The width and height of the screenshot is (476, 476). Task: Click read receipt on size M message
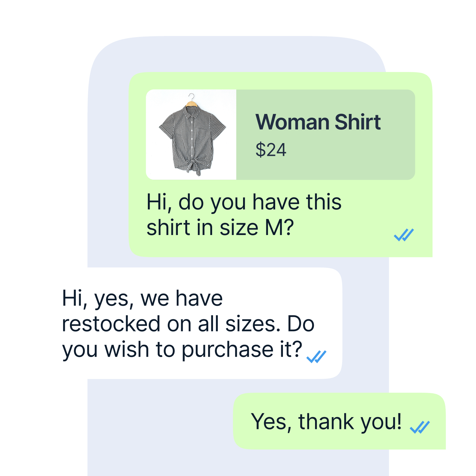(x=404, y=235)
